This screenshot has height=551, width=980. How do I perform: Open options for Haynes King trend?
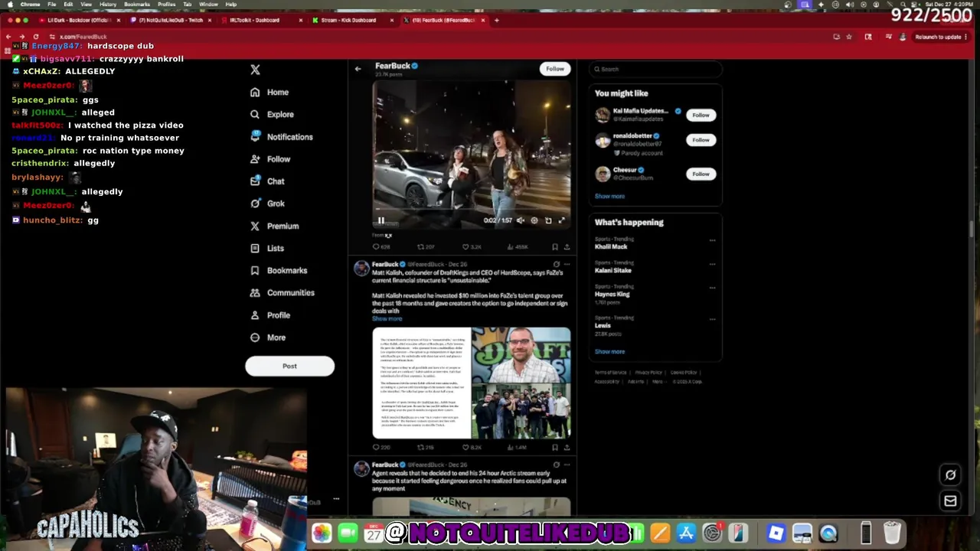click(712, 288)
